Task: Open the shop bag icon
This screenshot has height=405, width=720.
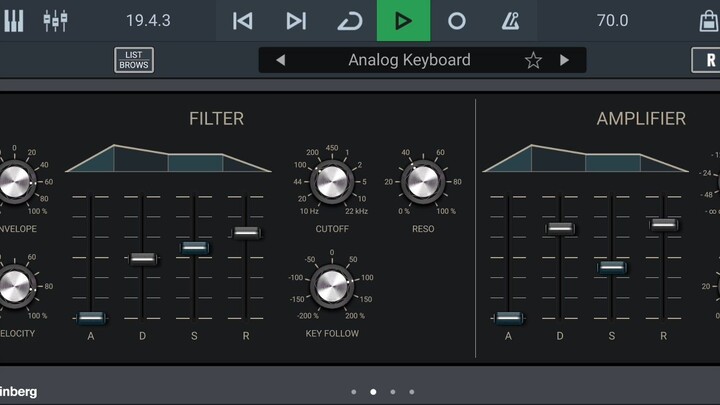Action: click(x=708, y=21)
